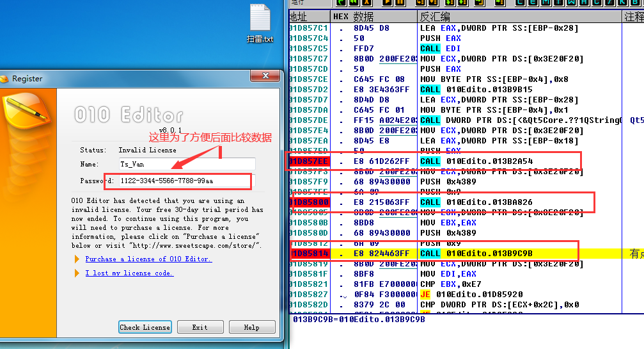The height and width of the screenshot is (349, 644).
Task: Open the 扫雷.txt desktop file icon
Action: click(260, 22)
